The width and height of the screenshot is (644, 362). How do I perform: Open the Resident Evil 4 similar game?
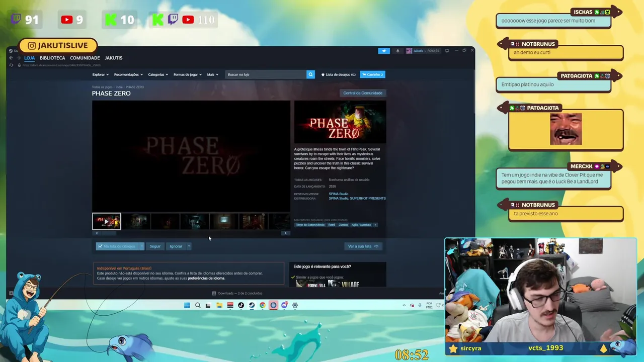[310, 284]
